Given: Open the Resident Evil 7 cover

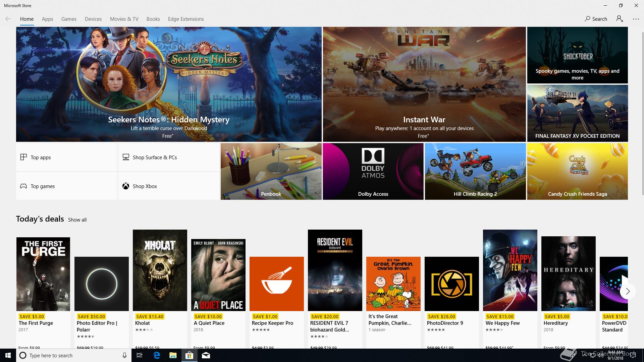Looking at the screenshot, I should [335, 270].
